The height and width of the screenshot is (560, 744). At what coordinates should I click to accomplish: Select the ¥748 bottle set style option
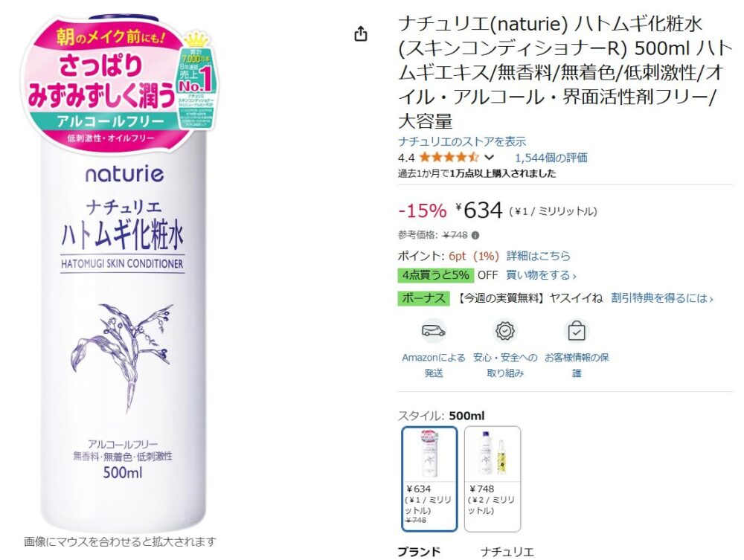click(493, 479)
